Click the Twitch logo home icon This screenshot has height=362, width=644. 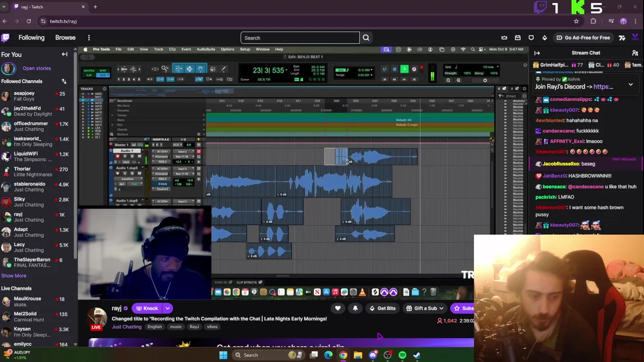6,38
